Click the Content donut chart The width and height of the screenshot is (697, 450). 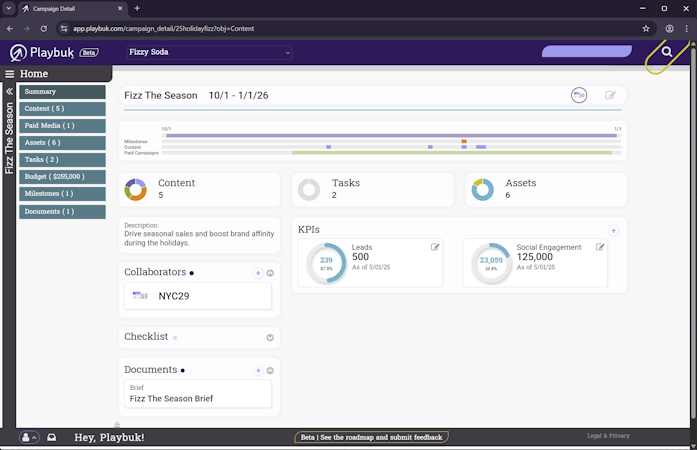tap(136, 190)
